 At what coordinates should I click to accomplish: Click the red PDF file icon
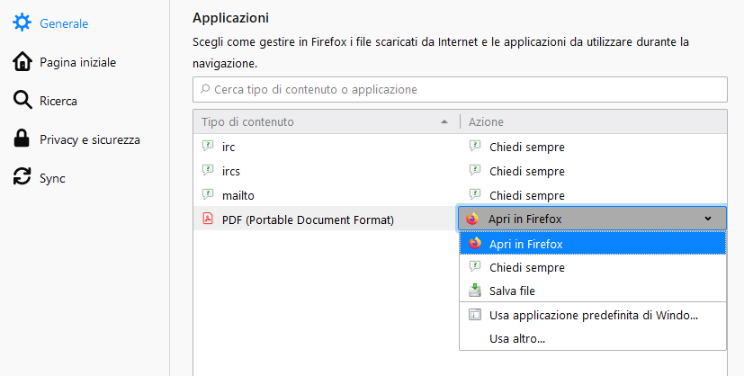coord(207,219)
